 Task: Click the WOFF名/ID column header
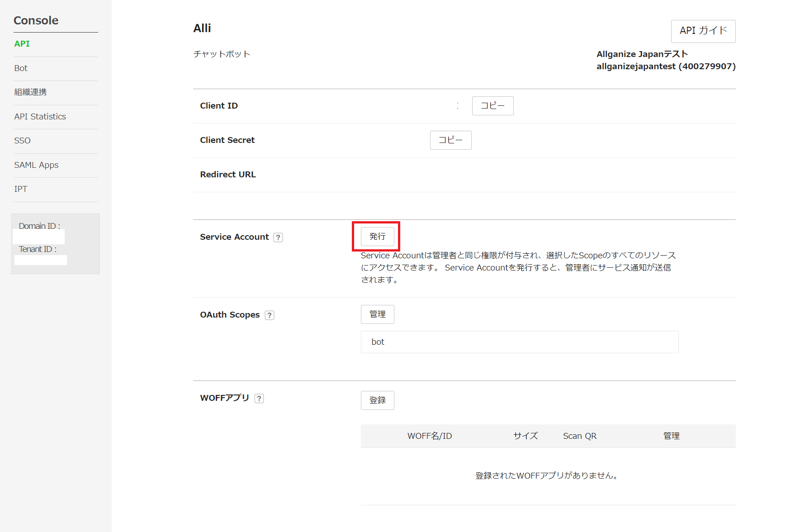[x=429, y=436]
